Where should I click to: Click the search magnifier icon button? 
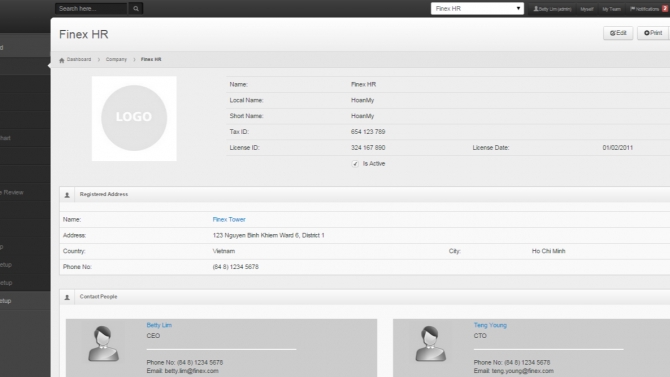click(x=136, y=9)
